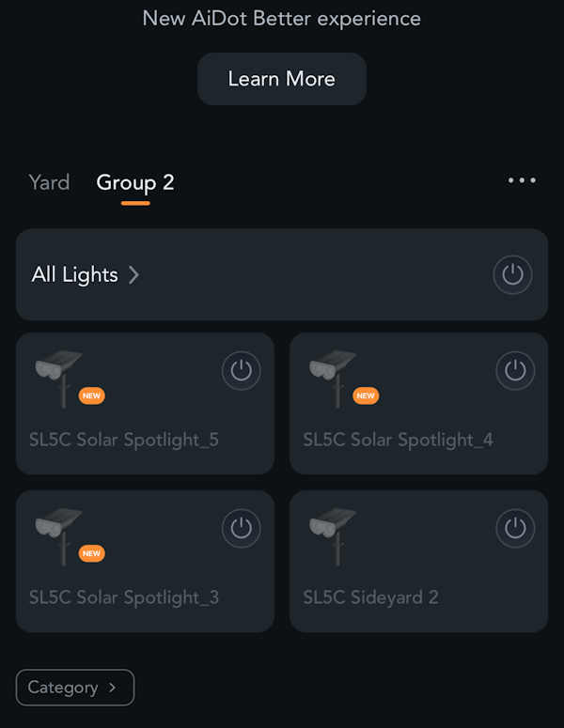Image resolution: width=564 pixels, height=728 pixels.
Task: Toggle power for All Lights
Action: coord(512,274)
